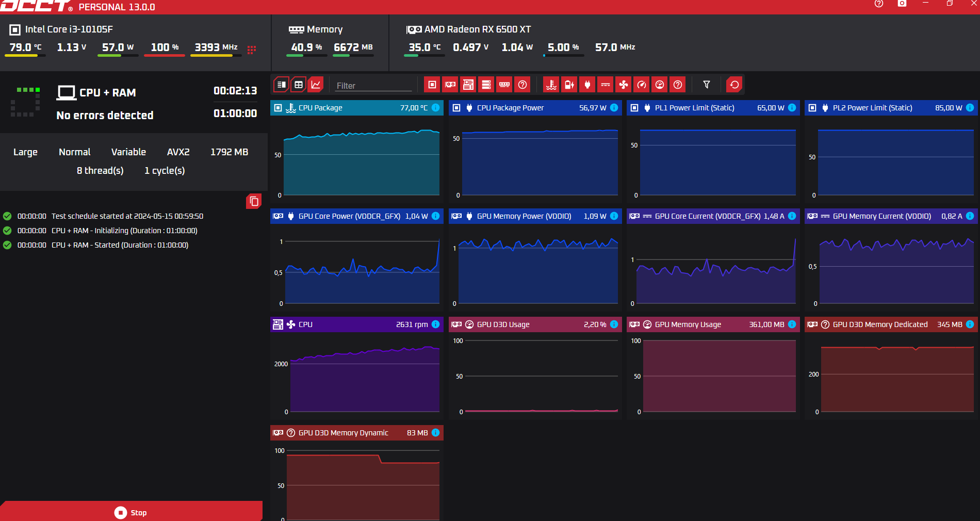Reset the graphs with the refresh icon
Image resolution: width=980 pixels, height=521 pixels.
[x=734, y=85]
